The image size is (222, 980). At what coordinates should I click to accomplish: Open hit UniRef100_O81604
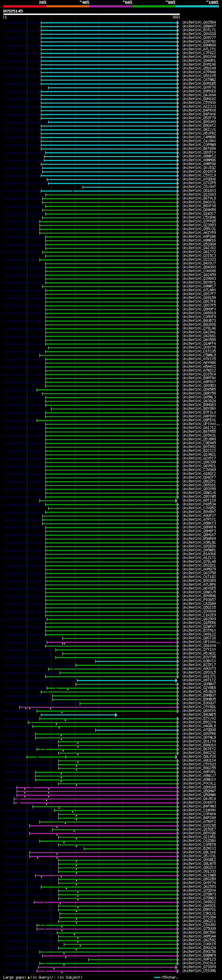click(x=199, y=646)
